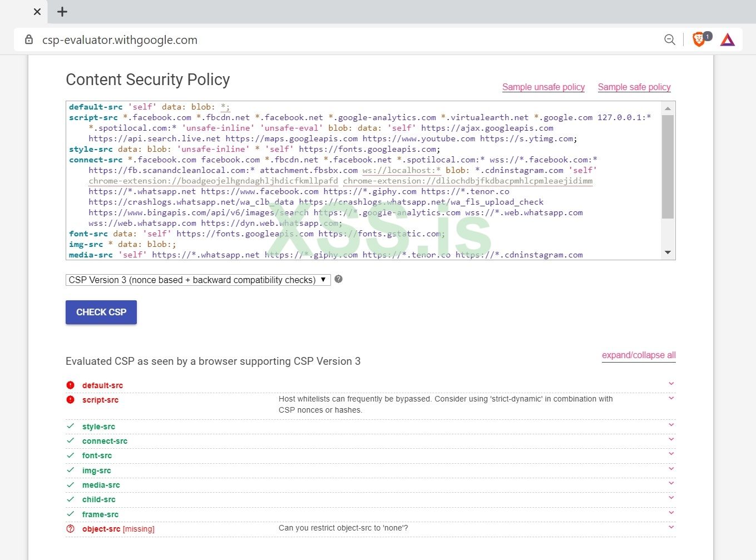The width and height of the screenshot is (756, 560).
Task: Open the CSP Version 3 dropdown
Action: coord(198,280)
